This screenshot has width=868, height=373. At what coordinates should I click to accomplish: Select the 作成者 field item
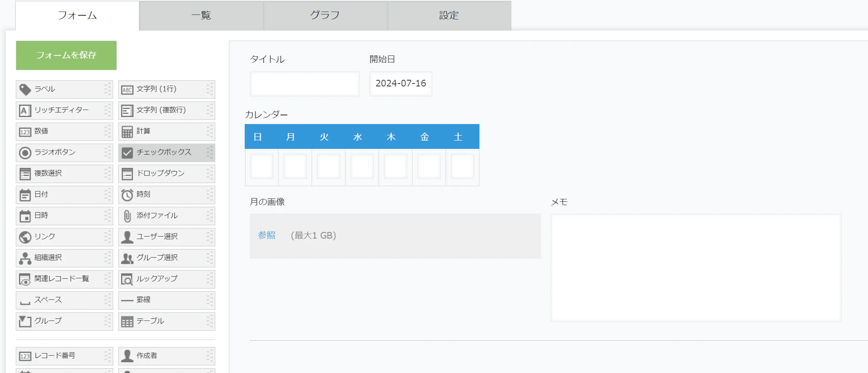[167, 356]
